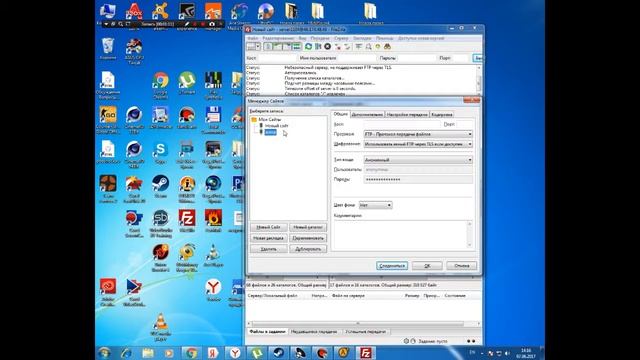
Task: Click the Yandex browser desktop icon
Action: [x=213, y=291]
